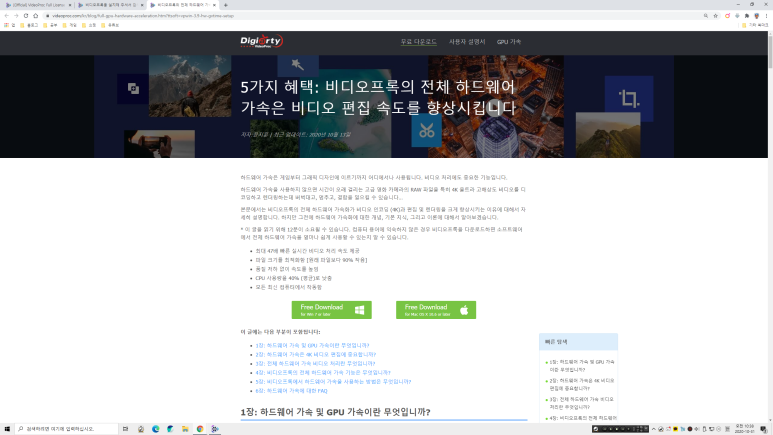This screenshot has width=773, height=435.
Task: Click the magic wand icon in banner
Action: pos(298,65)
